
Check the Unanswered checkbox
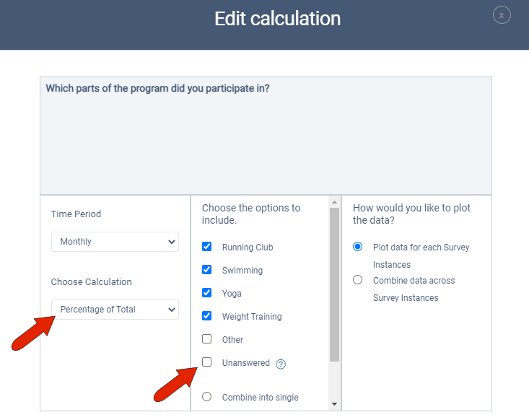coord(207,362)
